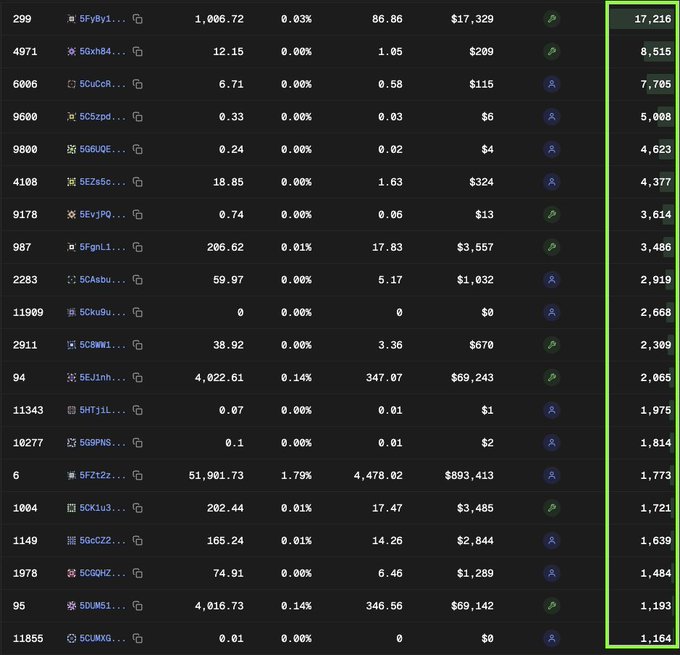Click the blue user icon in row 9600
The image size is (680, 655).
click(x=552, y=117)
